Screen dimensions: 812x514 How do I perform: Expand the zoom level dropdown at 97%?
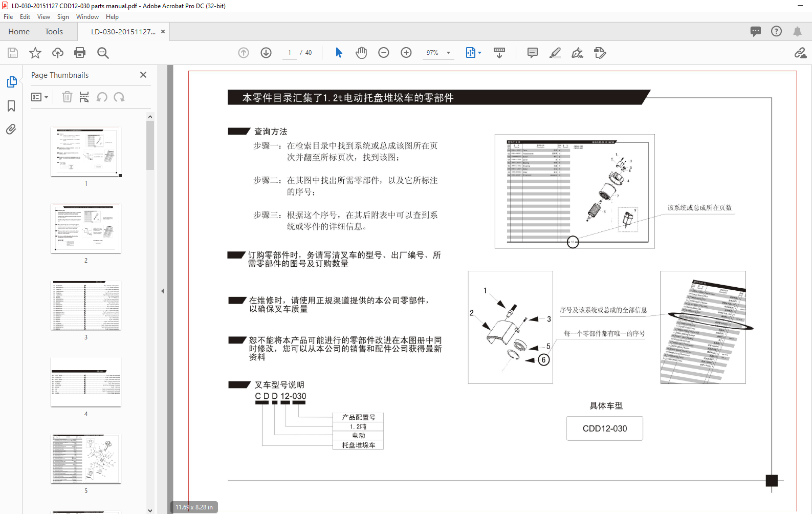449,53
